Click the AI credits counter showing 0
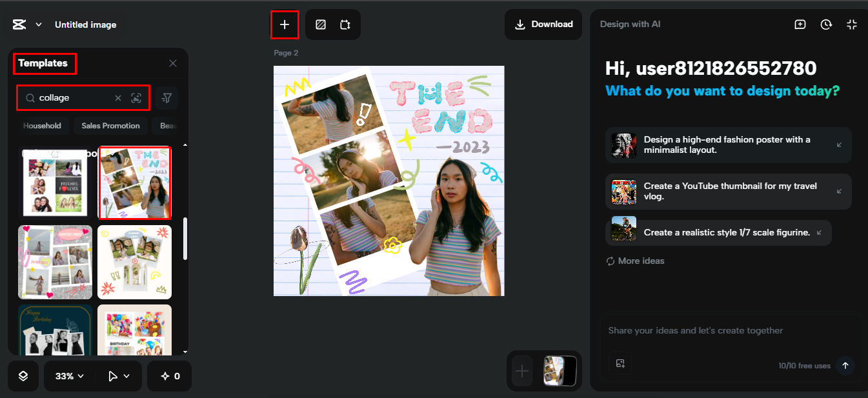This screenshot has height=398, width=868. (x=169, y=376)
